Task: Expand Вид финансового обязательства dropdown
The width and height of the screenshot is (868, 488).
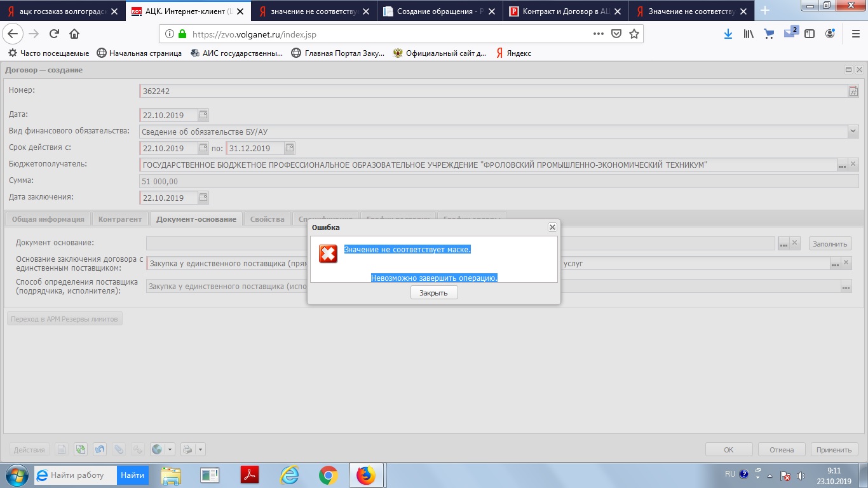Action: pyautogui.click(x=853, y=132)
